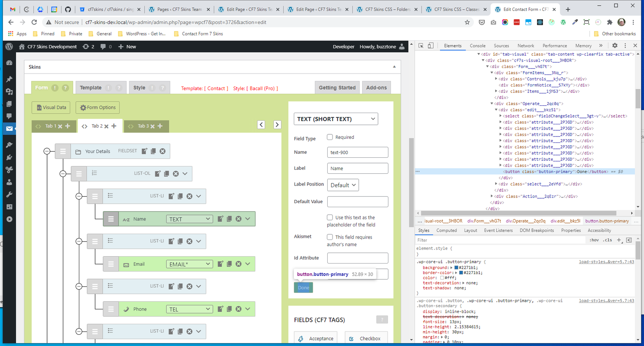Toggle the DevTools device toolbar icon
This screenshot has height=346, width=644.
431,46
